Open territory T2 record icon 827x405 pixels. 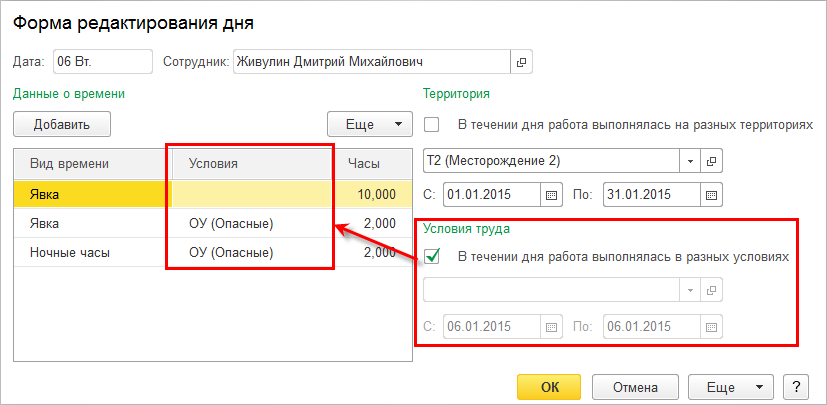(712, 160)
